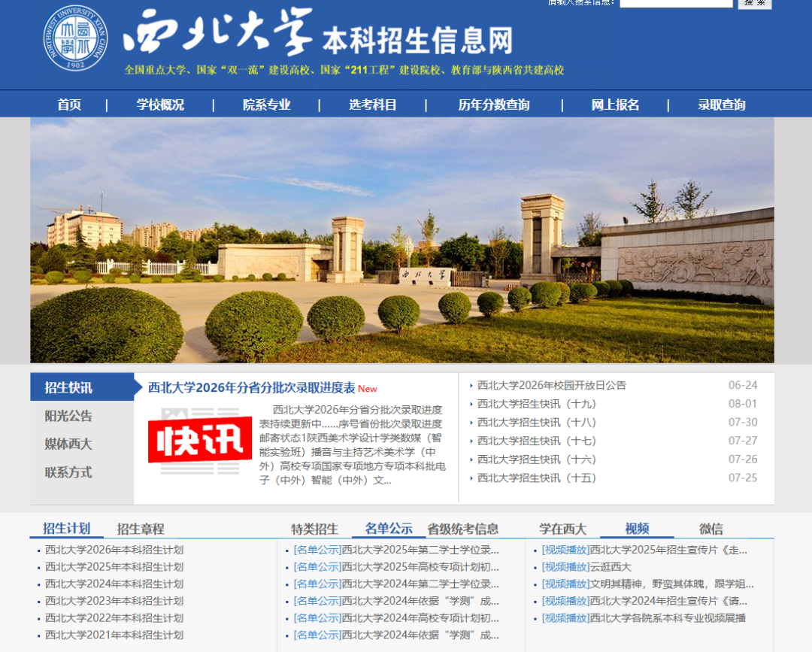Viewport: 812px width, 652px height.
Task: Switch to the 学在西大 tab
Action: point(562,529)
